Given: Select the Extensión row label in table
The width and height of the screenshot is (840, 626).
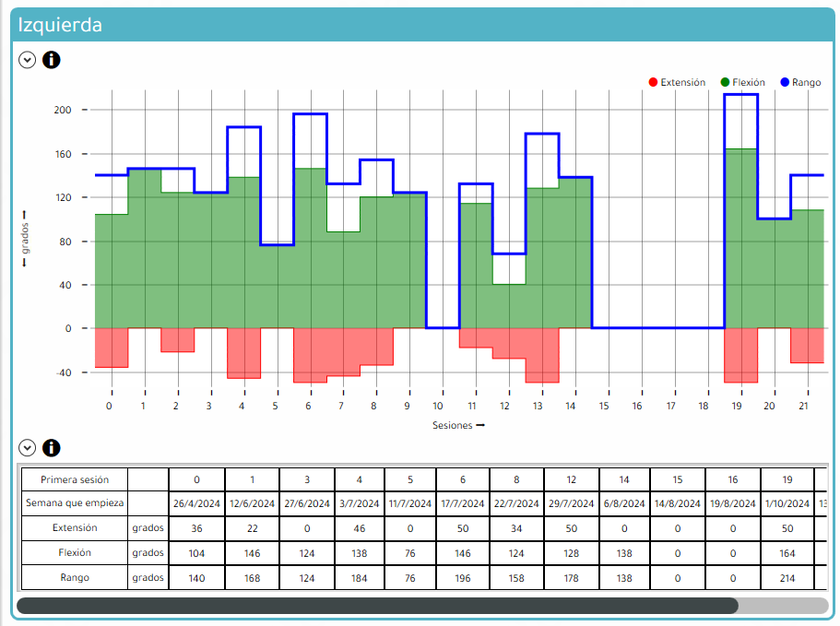Looking at the screenshot, I should click(75, 527).
